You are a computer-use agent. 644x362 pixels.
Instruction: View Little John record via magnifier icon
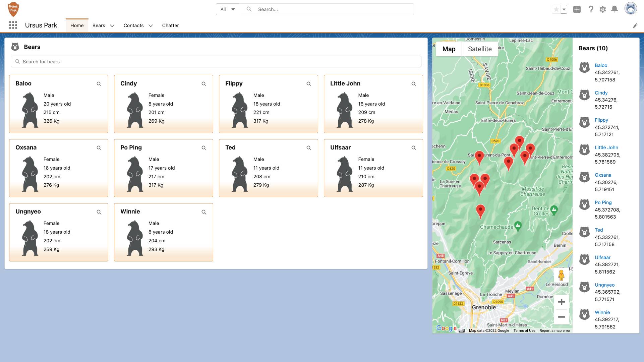tap(414, 84)
